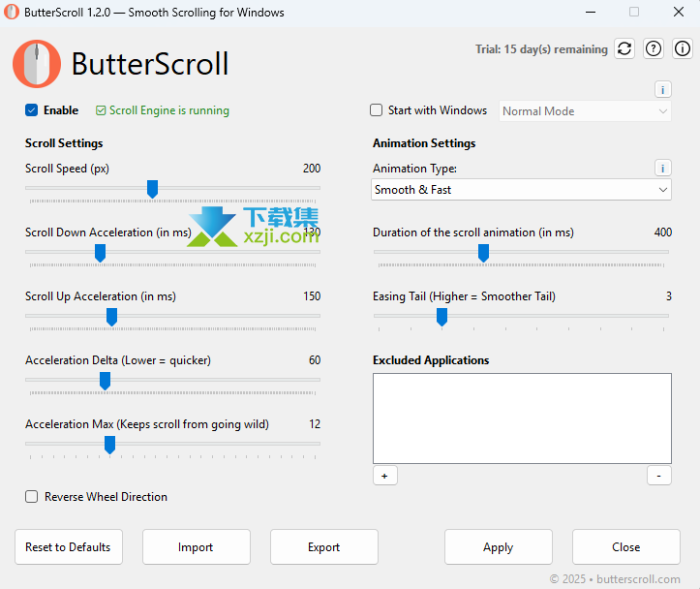Click Acceleration Max slider thumb
The image size is (700, 589).
(x=109, y=445)
